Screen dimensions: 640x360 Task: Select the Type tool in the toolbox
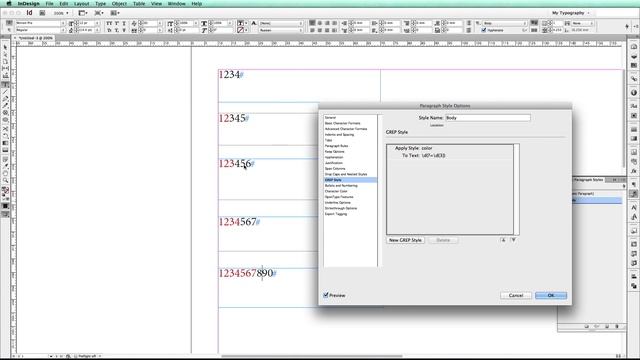click(x=5, y=84)
